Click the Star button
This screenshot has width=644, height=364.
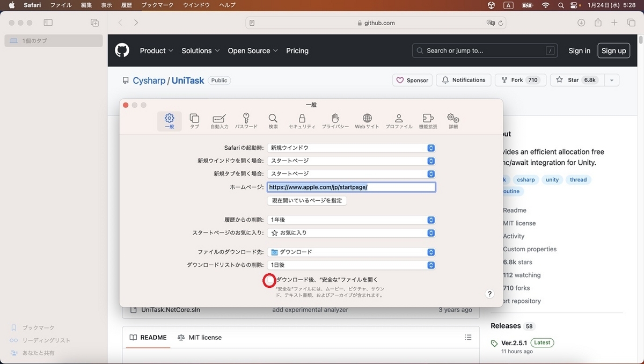[x=577, y=80]
